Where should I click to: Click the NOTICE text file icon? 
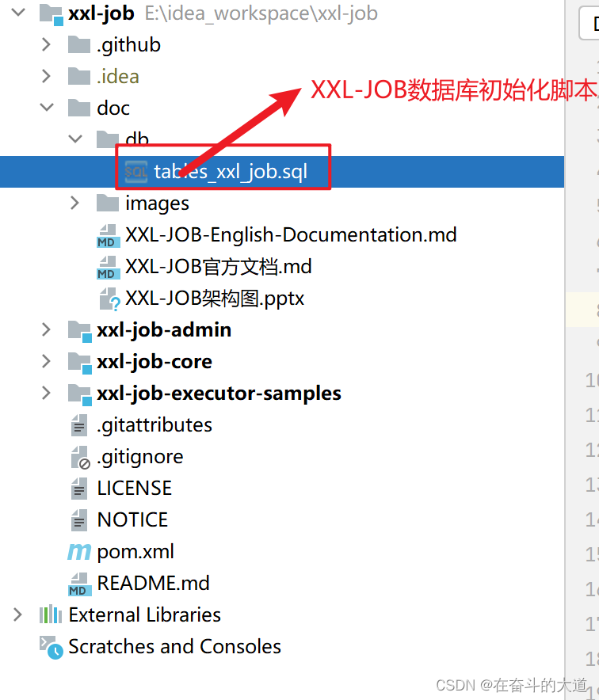click(x=79, y=520)
